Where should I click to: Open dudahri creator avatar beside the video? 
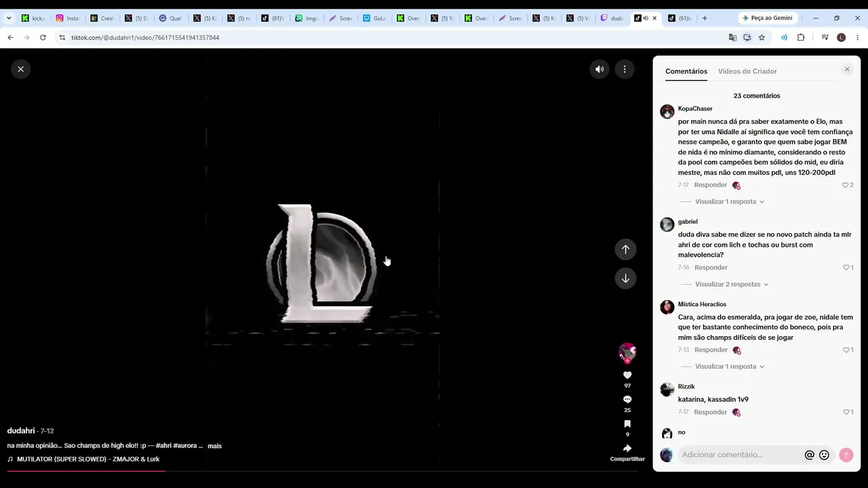pos(627,352)
